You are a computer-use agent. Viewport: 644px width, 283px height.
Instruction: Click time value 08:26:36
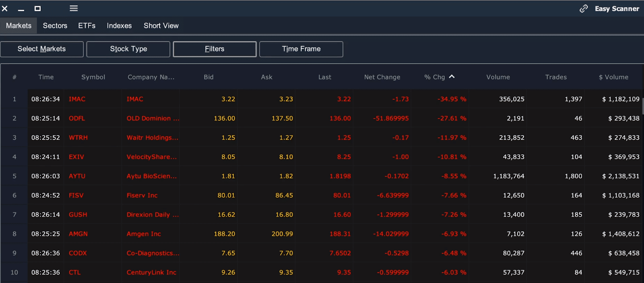click(x=45, y=254)
